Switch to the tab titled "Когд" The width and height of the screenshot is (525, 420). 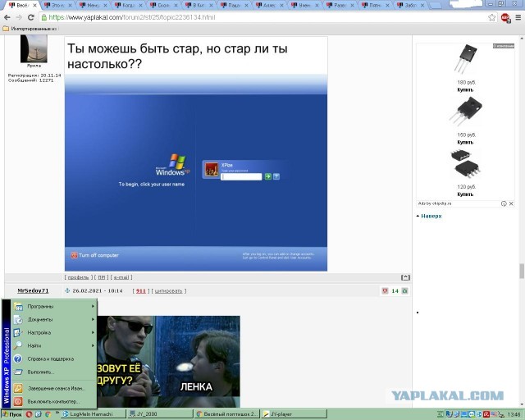click(129, 6)
